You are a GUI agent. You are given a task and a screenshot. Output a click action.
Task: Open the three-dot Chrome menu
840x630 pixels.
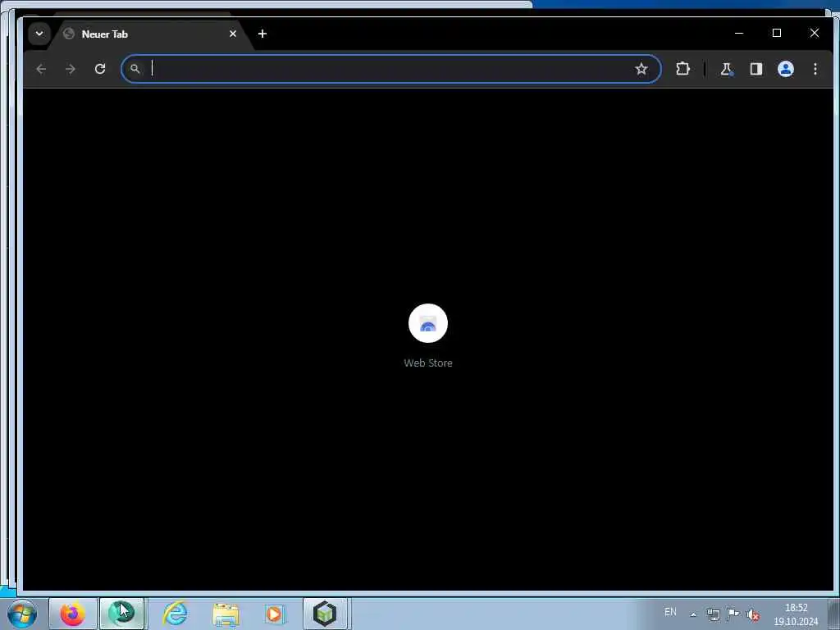click(x=815, y=69)
